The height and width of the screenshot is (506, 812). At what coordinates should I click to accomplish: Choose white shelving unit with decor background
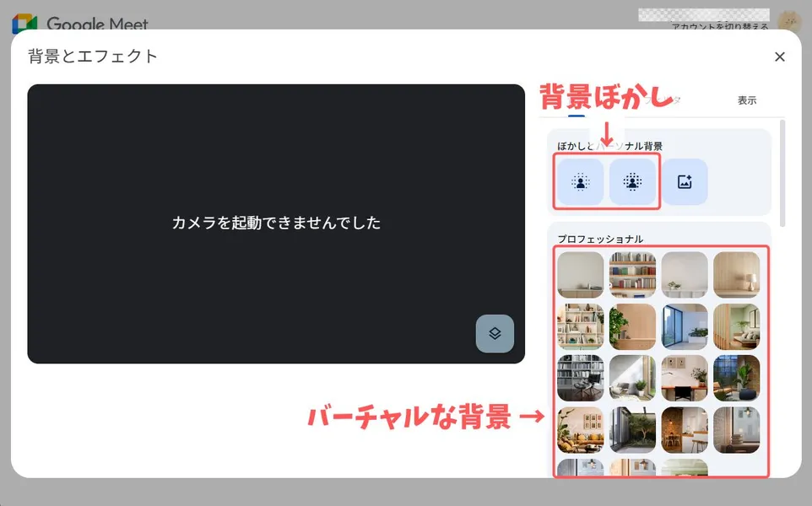tap(581, 326)
